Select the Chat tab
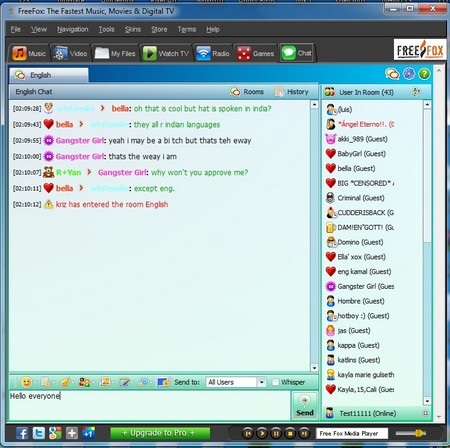450x448 pixels. 296,53
